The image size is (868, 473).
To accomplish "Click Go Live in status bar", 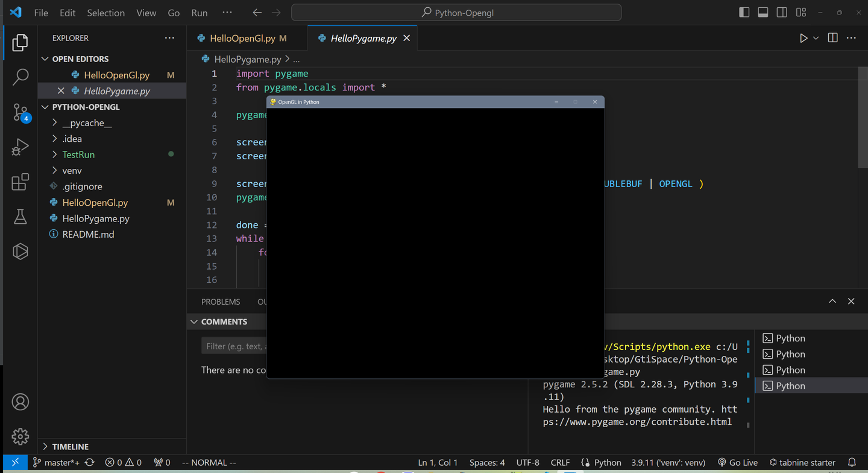I will click(737, 463).
